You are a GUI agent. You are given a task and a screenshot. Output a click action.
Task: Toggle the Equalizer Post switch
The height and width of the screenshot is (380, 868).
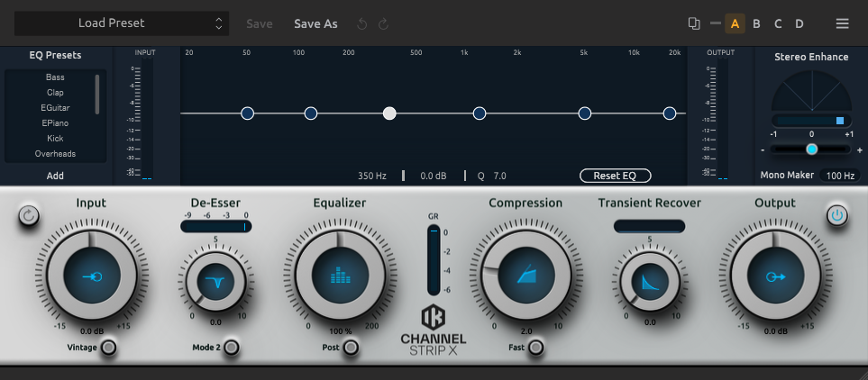pyautogui.click(x=350, y=348)
